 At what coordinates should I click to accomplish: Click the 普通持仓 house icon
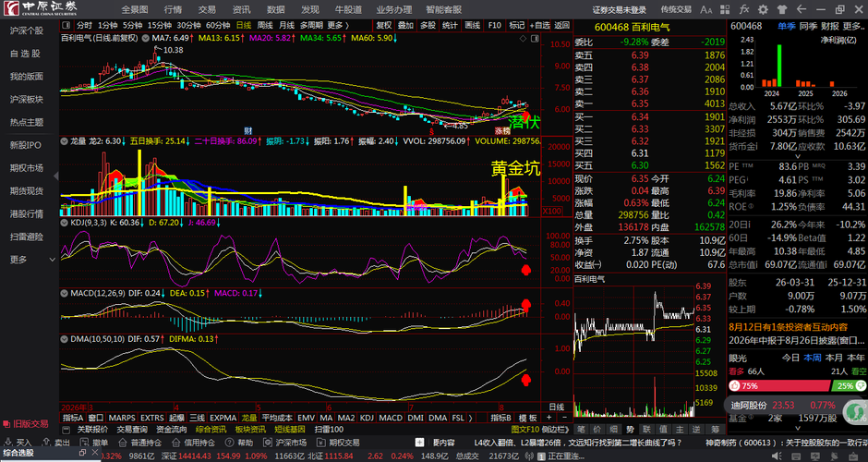[x=121, y=443]
